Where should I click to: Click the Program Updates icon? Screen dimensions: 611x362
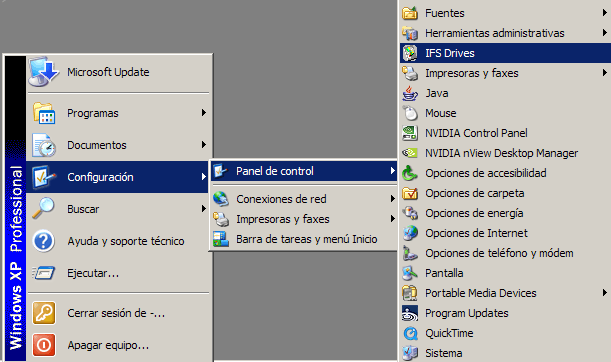tap(410, 313)
